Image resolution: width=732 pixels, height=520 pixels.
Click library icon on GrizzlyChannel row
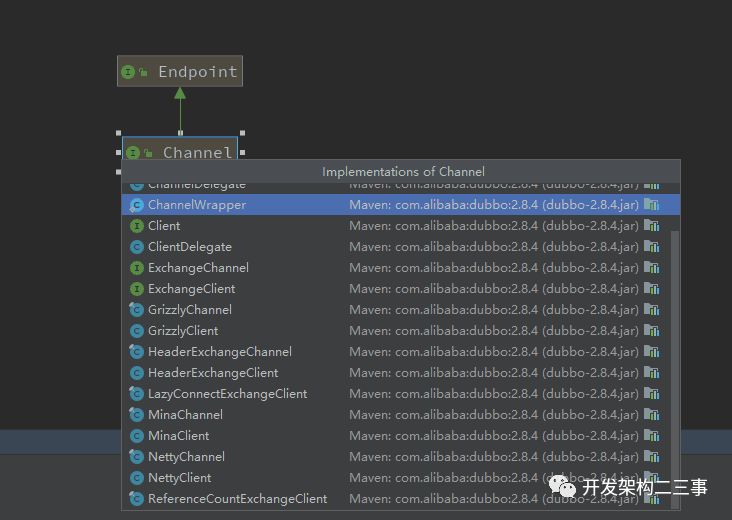[652, 309]
